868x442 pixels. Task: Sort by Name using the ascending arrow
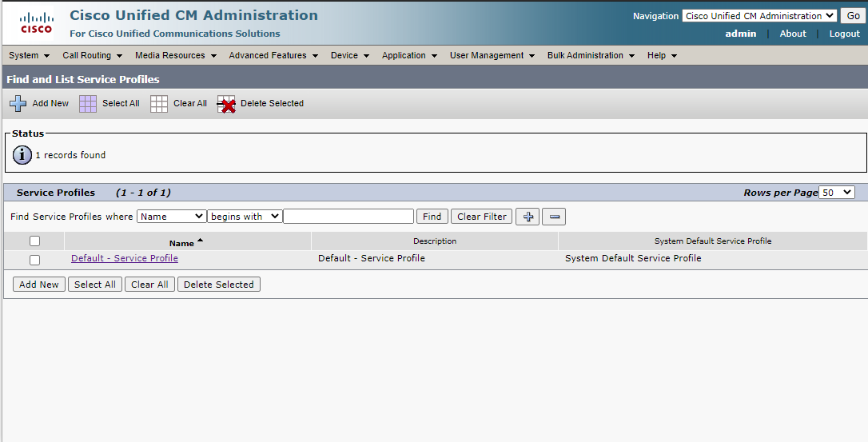point(201,240)
